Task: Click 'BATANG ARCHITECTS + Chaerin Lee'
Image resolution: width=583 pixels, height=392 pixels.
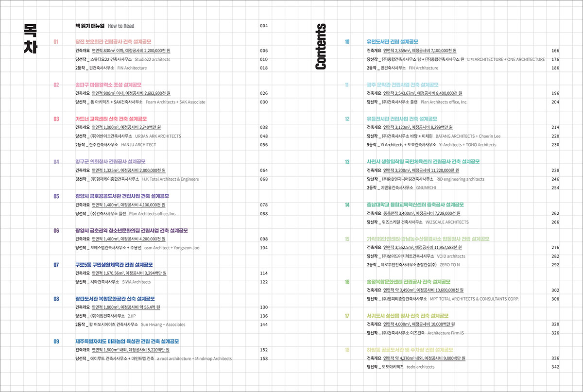Action: point(468,136)
